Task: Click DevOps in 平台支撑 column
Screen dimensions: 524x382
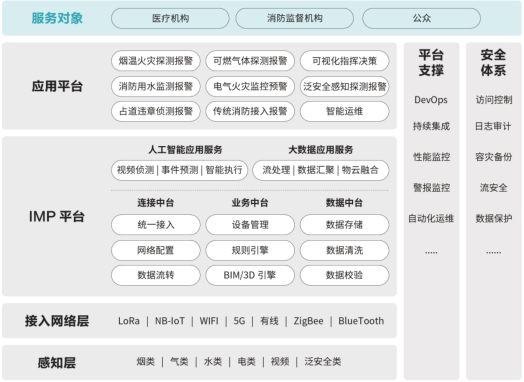Action: tap(431, 100)
